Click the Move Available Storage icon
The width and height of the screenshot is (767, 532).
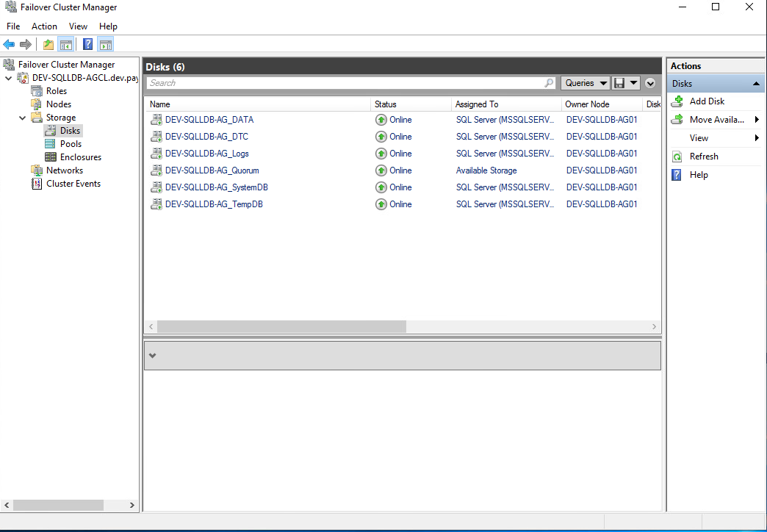pyautogui.click(x=677, y=120)
